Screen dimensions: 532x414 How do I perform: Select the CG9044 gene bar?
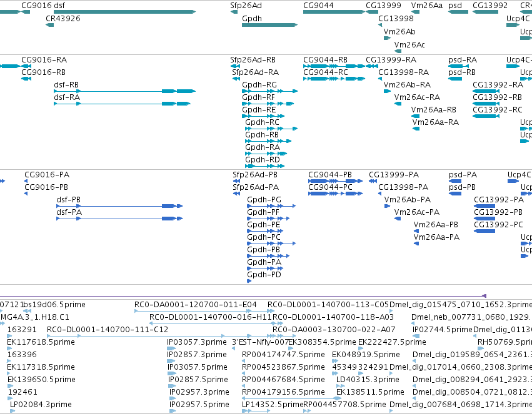coord(334,12)
